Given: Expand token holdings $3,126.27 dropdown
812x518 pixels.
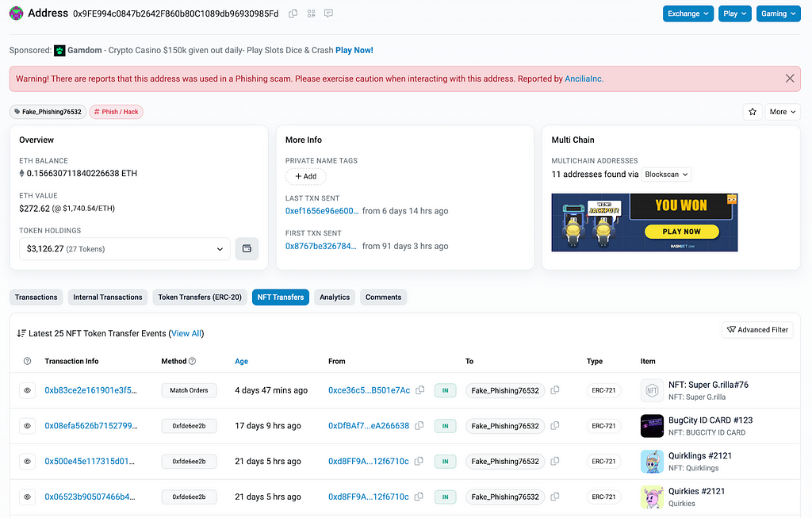Looking at the screenshot, I should click(x=124, y=248).
